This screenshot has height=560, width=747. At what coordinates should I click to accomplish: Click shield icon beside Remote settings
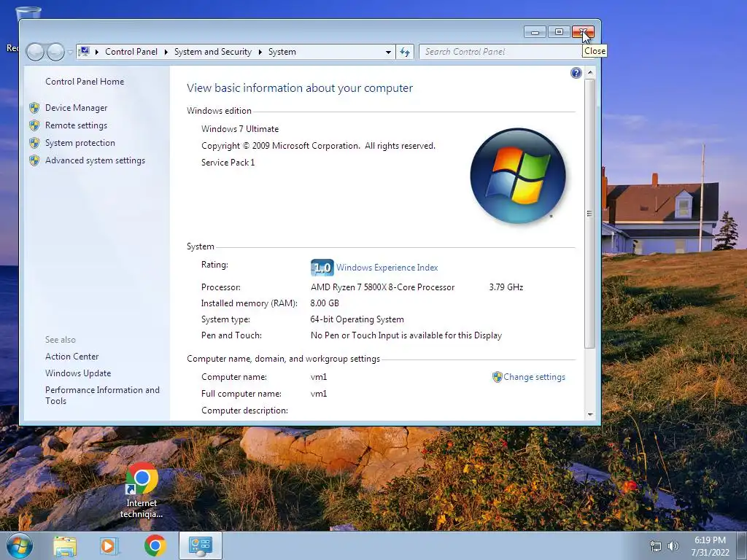pyautogui.click(x=34, y=125)
